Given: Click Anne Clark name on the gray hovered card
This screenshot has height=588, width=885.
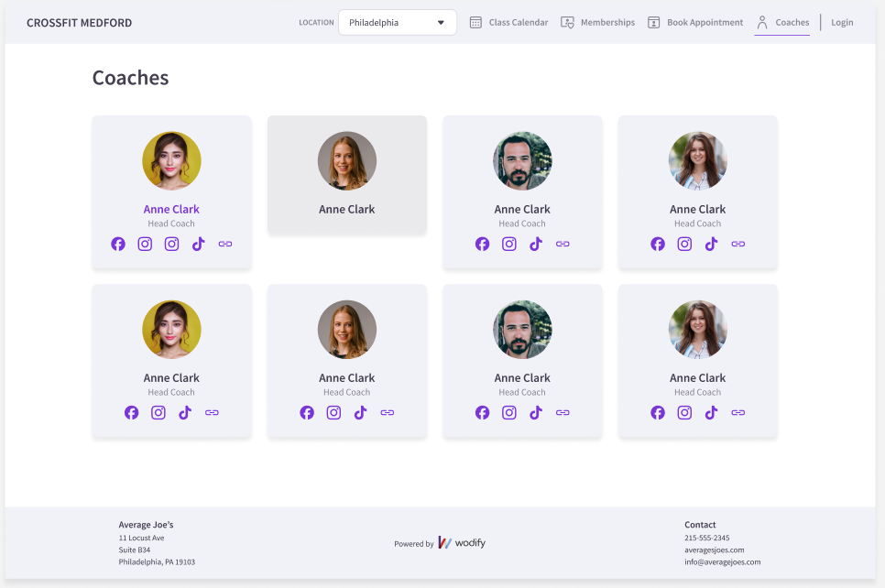Looking at the screenshot, I should coord(347,210).
